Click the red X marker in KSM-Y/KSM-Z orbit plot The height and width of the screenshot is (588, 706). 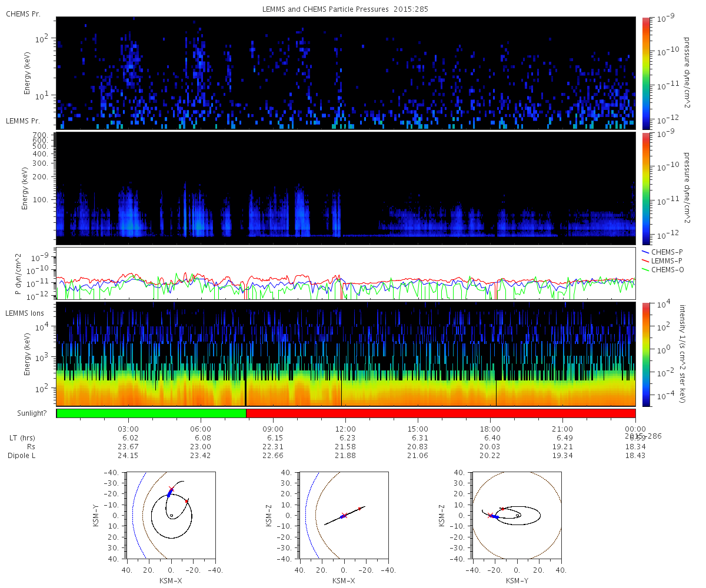491,515
